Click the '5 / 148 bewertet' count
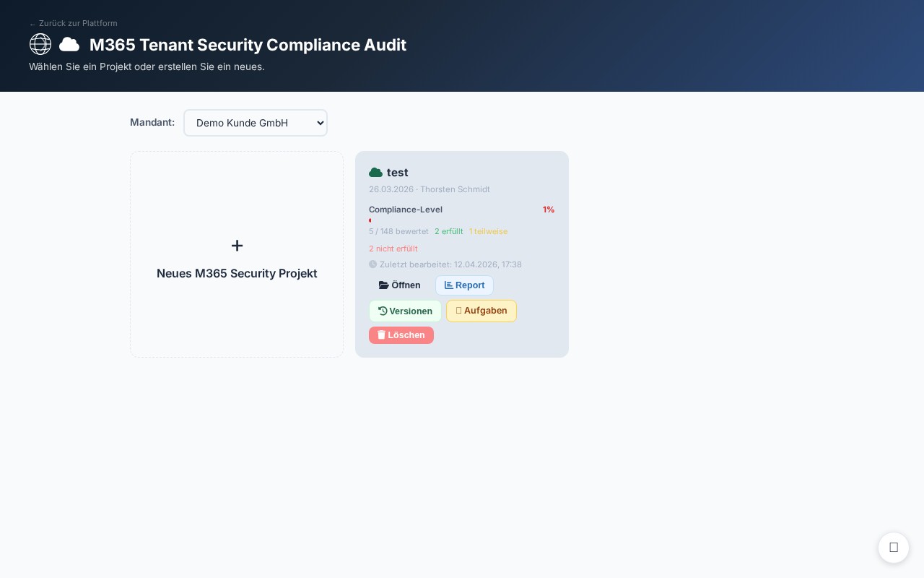This screenshot has width=924, height=578. [x=398, y=231]
